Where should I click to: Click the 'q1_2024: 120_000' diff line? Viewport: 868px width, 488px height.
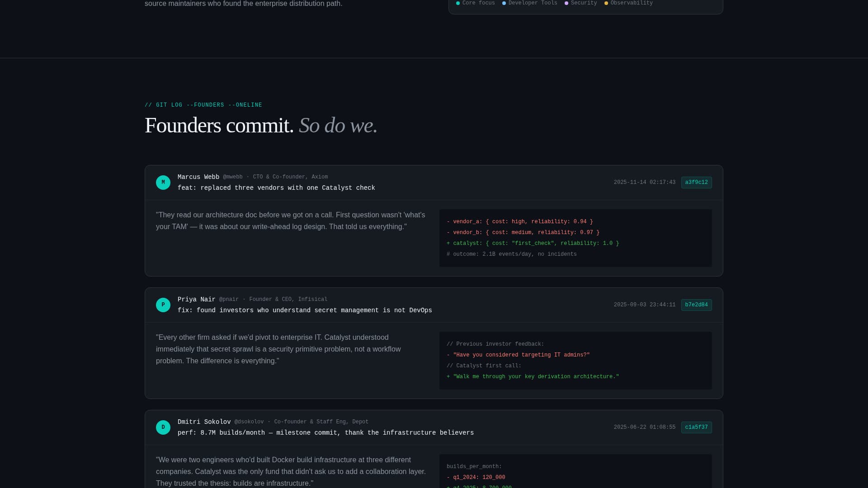tap(476, 478)
